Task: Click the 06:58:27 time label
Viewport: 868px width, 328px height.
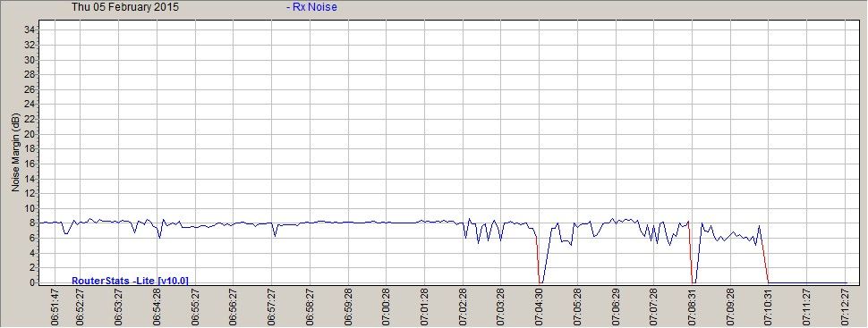Action: click(310, 306)
